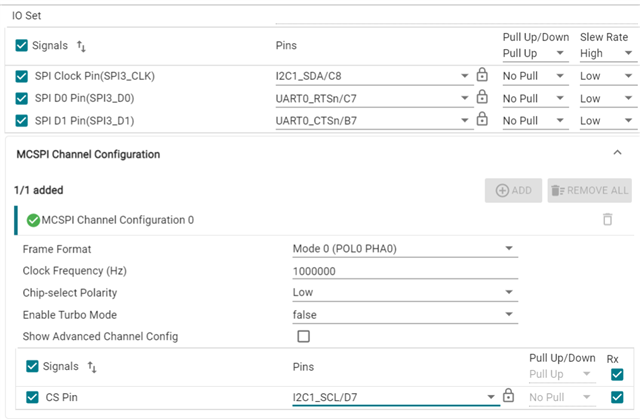
Task: Sort the upper Signals table using the sort arrows
Action: 81,46
